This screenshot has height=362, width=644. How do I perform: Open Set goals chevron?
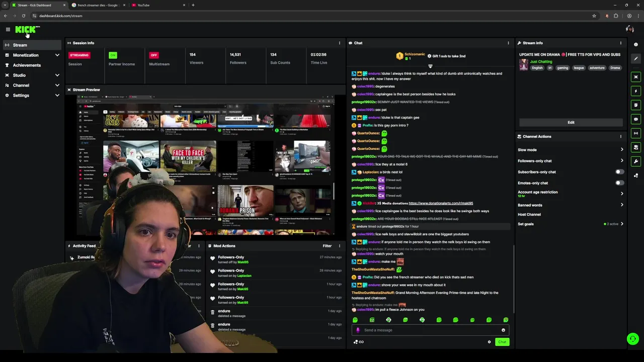pos(622,224)
